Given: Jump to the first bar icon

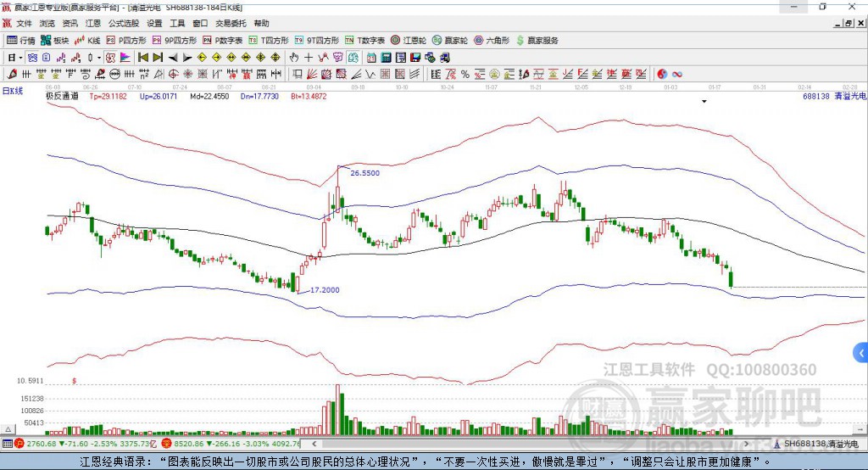Looking at the screenshot, I should click(142, 58).
